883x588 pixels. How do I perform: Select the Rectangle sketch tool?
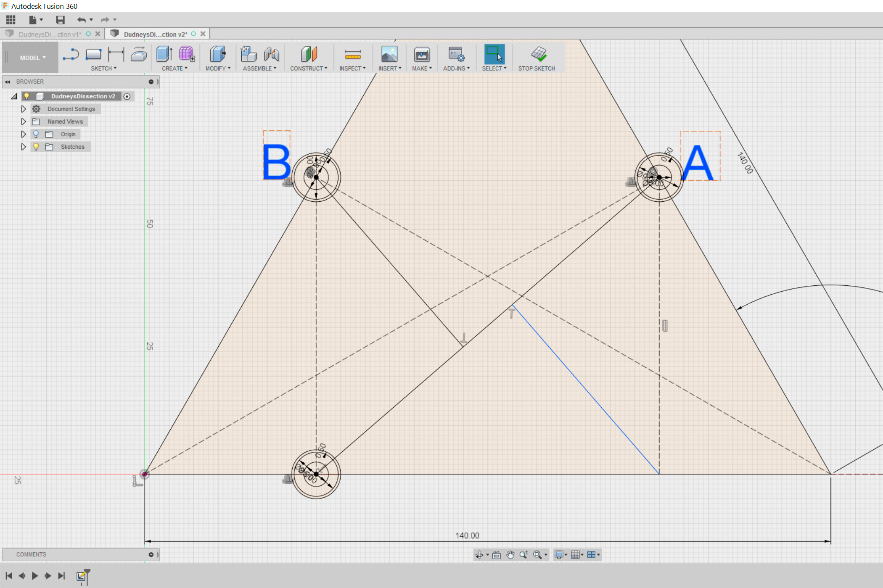tap(93, 55)
